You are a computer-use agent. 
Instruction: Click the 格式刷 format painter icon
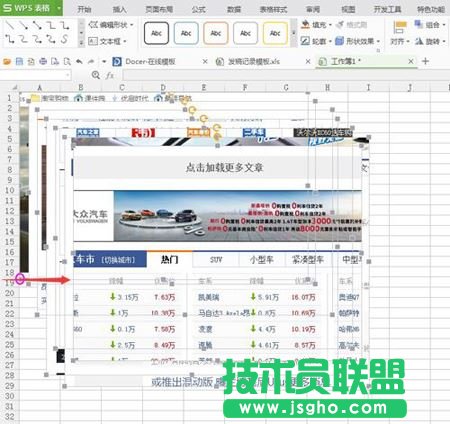[340, 25]
